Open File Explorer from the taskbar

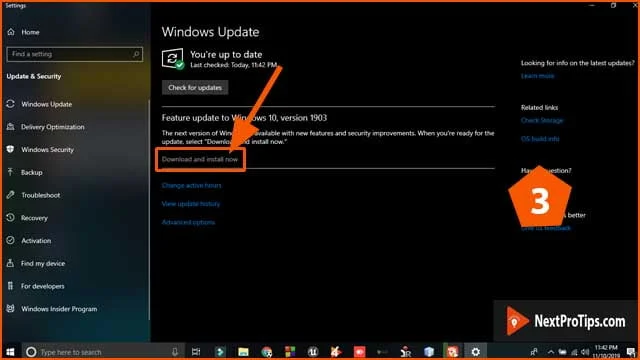pyautogui.click(x=243, y=352)
